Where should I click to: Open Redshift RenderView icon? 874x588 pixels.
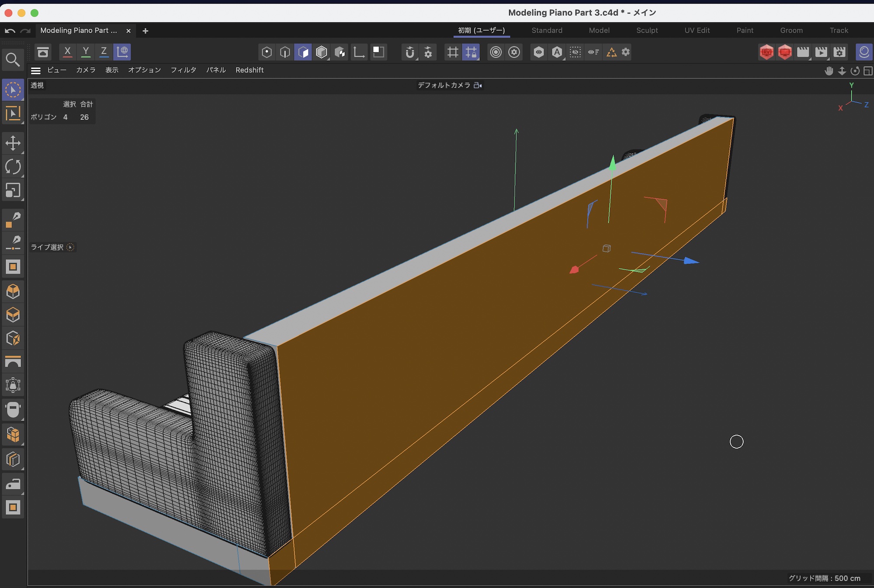coord(766,52)
